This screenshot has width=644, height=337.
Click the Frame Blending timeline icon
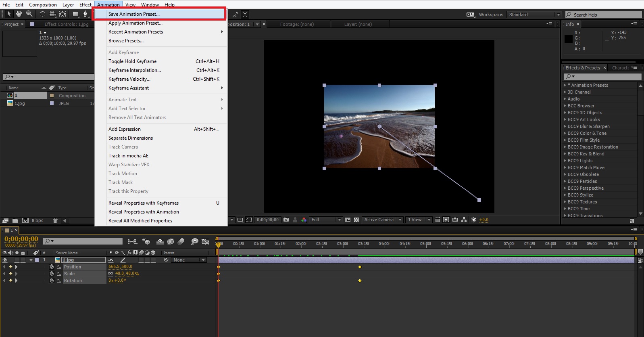171,241
